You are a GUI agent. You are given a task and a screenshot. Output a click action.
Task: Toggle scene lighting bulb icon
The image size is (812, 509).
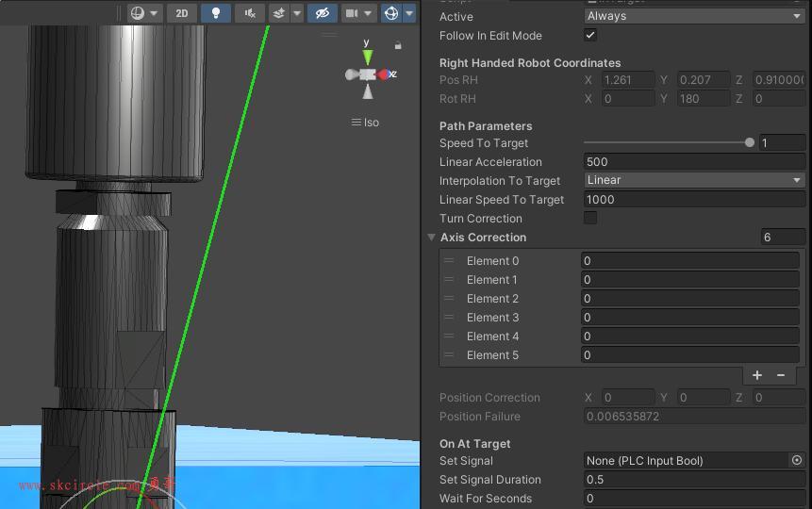click(215, 13)
